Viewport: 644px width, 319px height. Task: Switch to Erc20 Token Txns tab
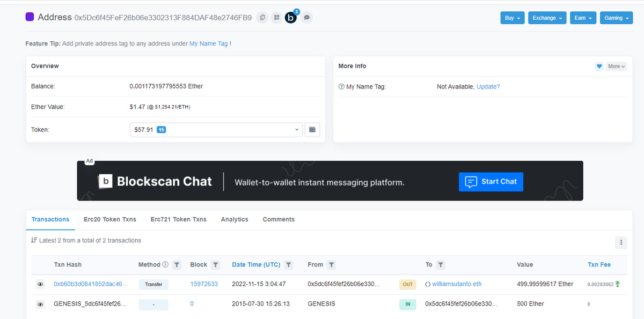tap(110, 219)
